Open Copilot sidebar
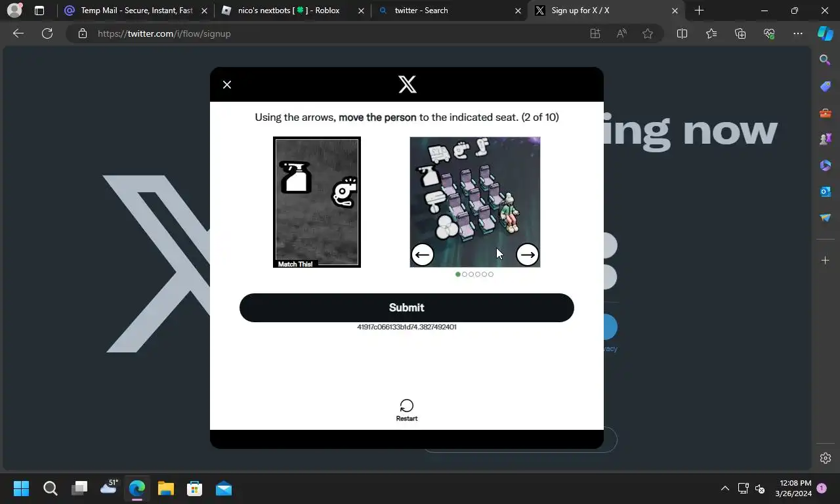This screenshot has width=840, height=504. (x=826, y=33)
